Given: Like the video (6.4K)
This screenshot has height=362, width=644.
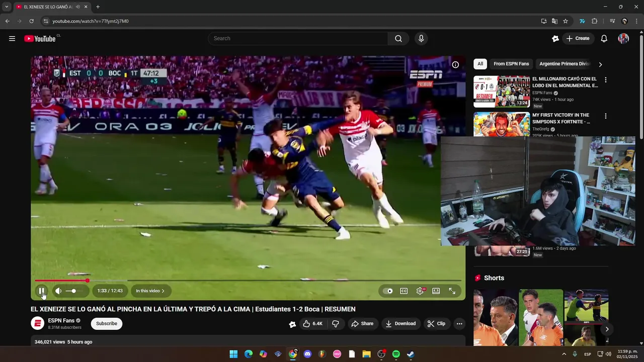Looking at the screenshot, I should pos(312,323).
